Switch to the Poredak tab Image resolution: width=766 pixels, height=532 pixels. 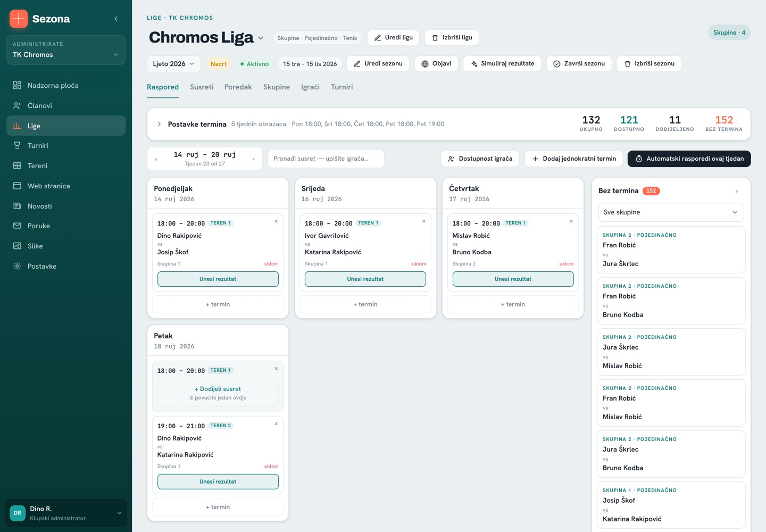tap(238, 87)
